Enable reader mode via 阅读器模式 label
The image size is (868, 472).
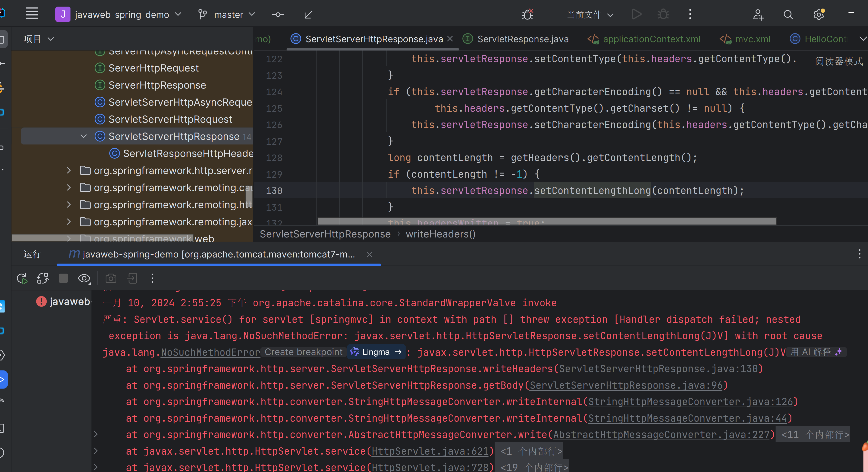[839, 61]
